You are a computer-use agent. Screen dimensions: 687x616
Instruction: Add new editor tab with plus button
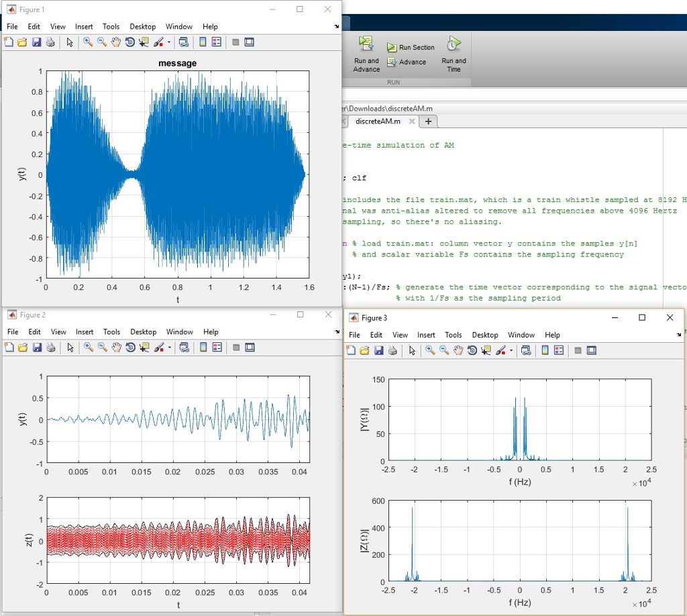[x=428, y=121]
